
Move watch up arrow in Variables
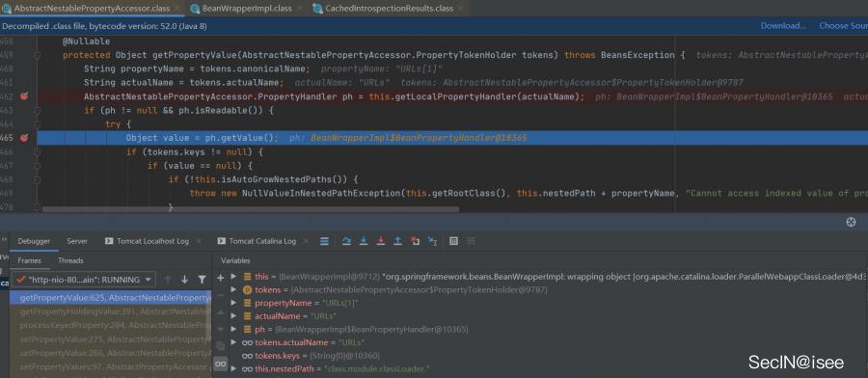pyautogui.click(x=220, y=311)
